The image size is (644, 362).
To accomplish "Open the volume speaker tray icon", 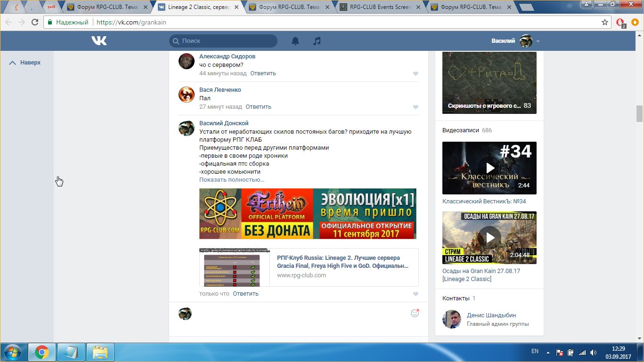I will coord(594,352).
